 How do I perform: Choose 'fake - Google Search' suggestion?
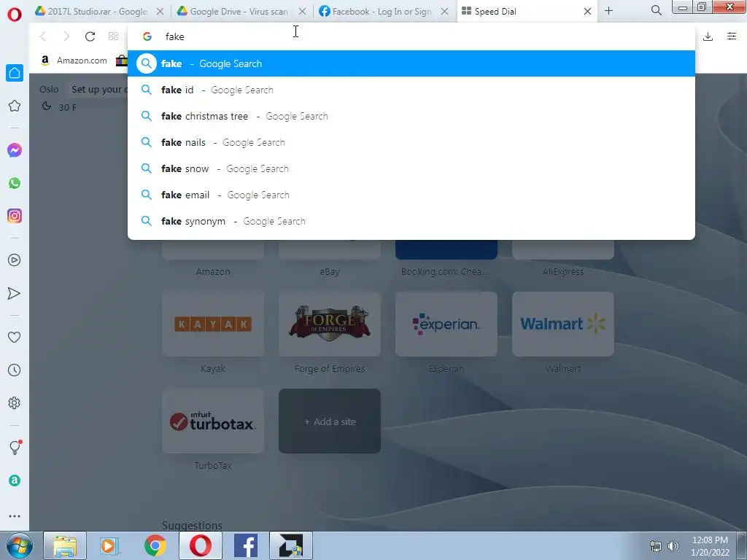pyautogui.click(x=411, y=63)
